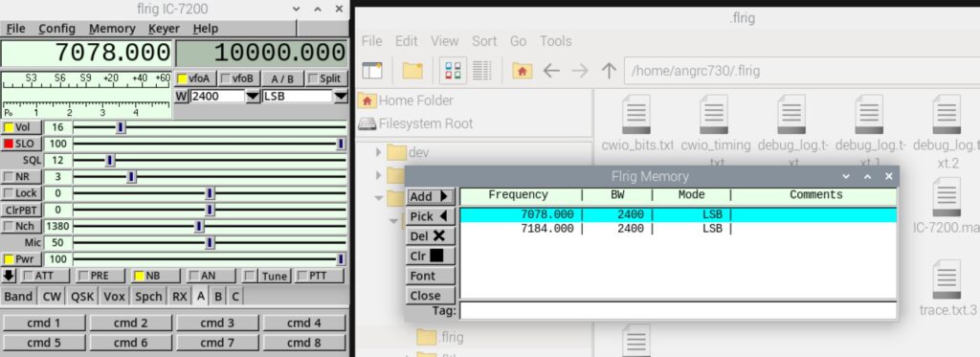The width and height of the screenshot is (980, 357).
Task: Click the Vol slider track
Action: coord(210,127)
